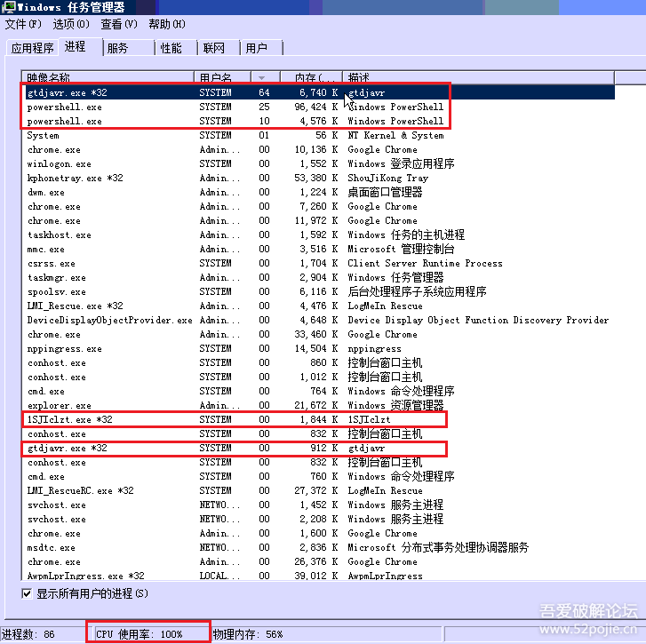Click the Task Manager title bar icon
Screen dimensions: 646x644
8,7
